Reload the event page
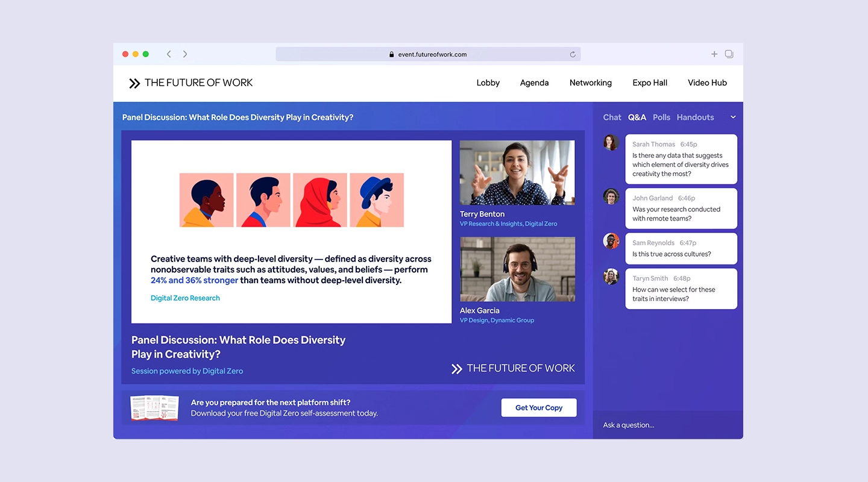Image resolution: width=868 pixels, height=482 pixels. (x=572, y=54)
